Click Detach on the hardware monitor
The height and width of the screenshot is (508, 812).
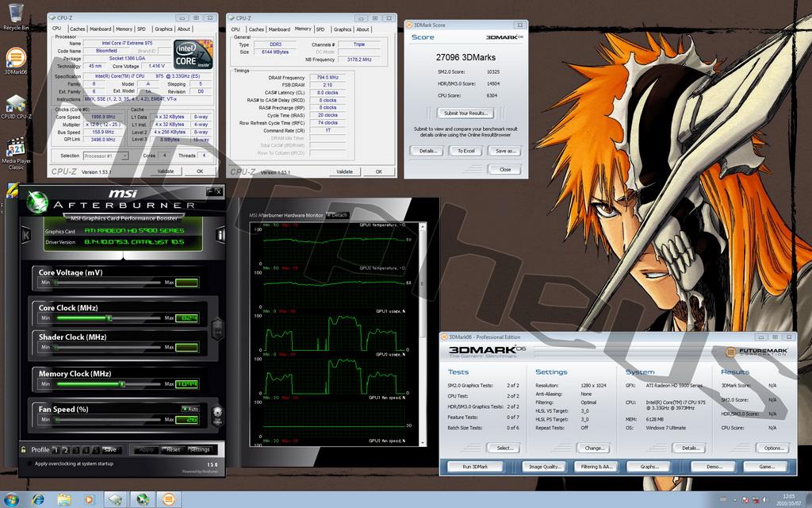(338, 215)
